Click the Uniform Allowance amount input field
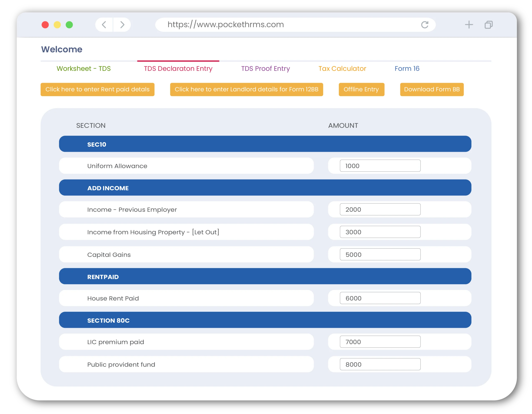This screenshot has height=414, width=532. [380, 166]
